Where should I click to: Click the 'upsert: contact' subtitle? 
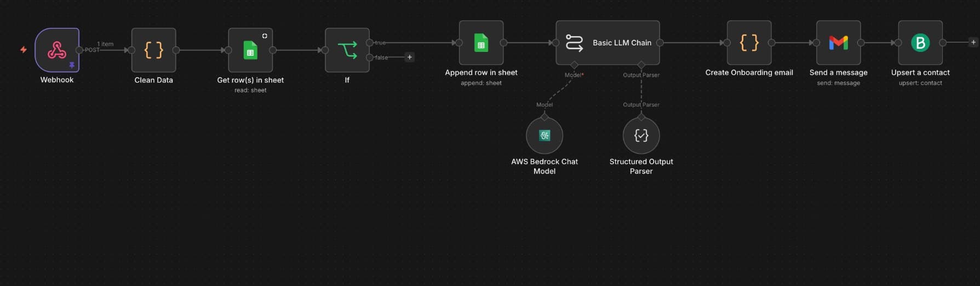pyautogui.click(x=920, y=83)
